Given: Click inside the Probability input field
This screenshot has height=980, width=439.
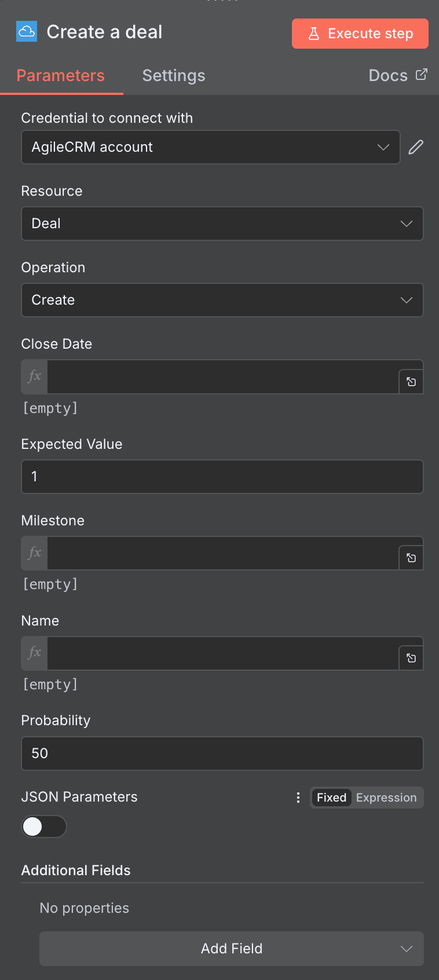Looking at the screenshot, I should point(222,753).
